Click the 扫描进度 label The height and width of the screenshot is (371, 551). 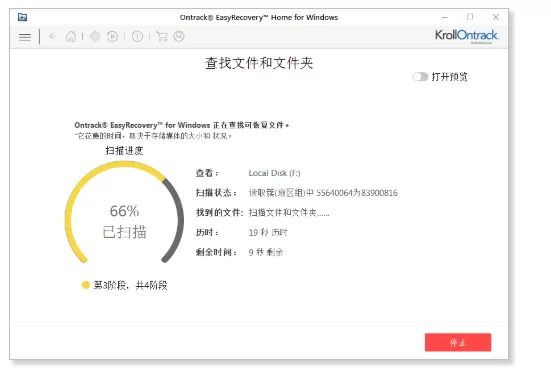[124, 151]
